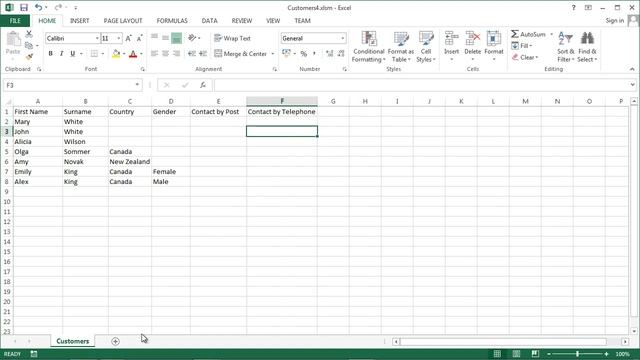Viewport: 640px width, 360px height.
Task: Zoom out with minus button
Action: [549, 354]
